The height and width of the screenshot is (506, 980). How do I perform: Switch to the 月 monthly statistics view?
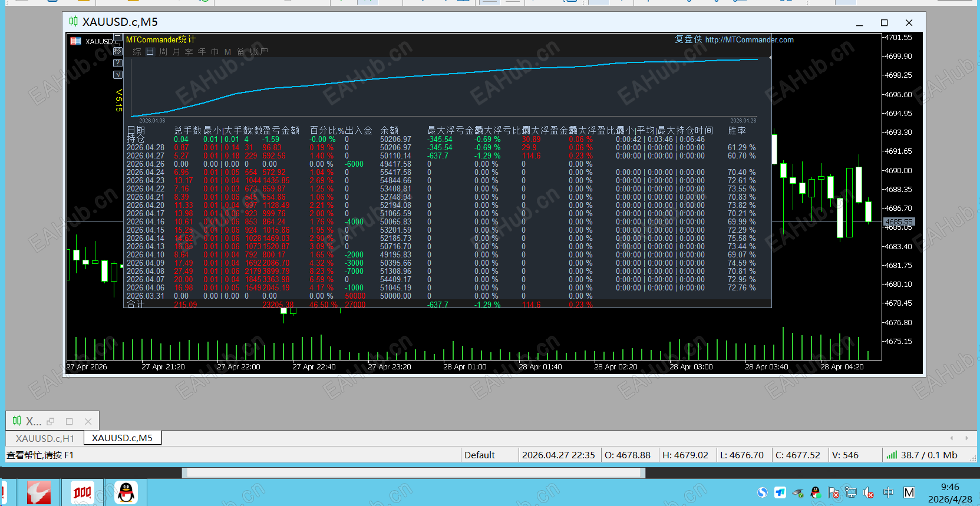(176, 52)
